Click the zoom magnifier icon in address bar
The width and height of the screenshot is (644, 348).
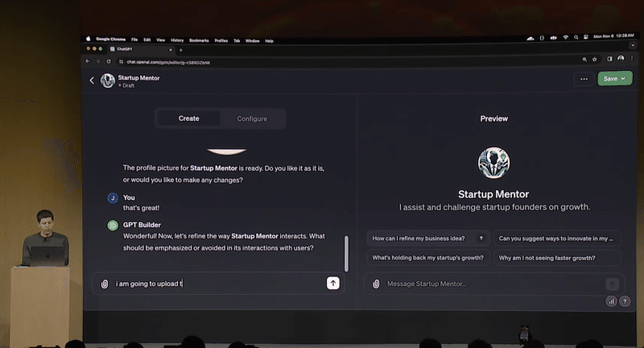click(x=584, y=60)
